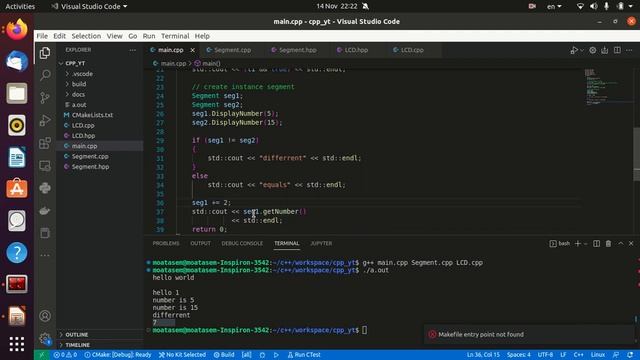
Task: Click the CMake debug launch bug icon in status bar
Action: click(262, 355)
